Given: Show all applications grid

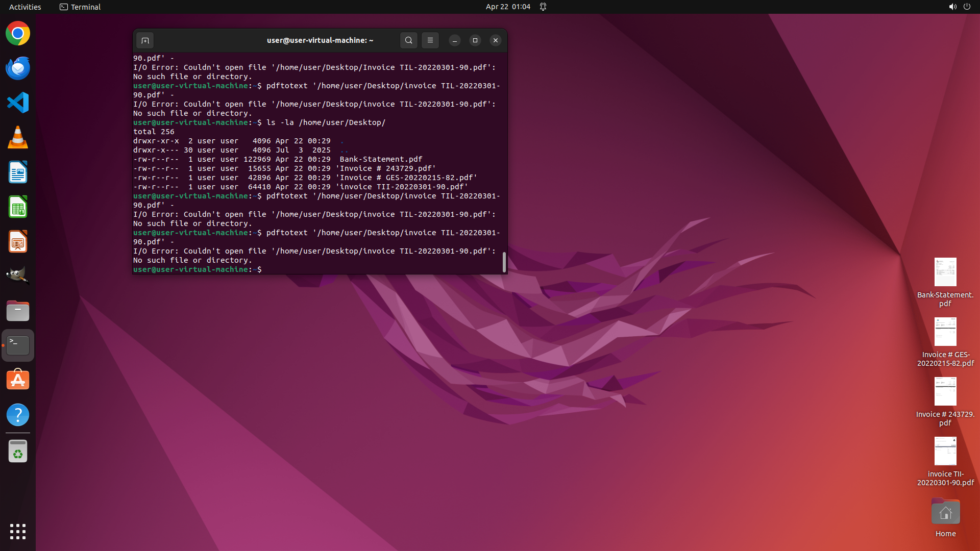Looking at the screenshot, I should [18, 531].
